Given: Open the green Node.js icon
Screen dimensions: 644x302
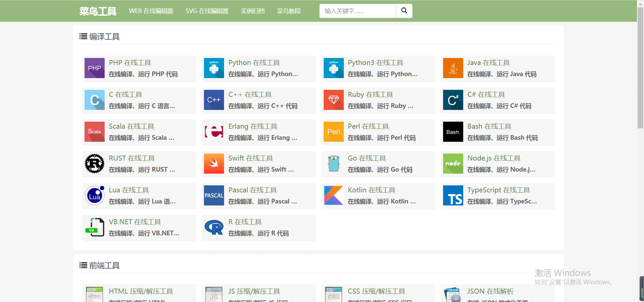Looking at the screenshot, I should pos(453,164).
